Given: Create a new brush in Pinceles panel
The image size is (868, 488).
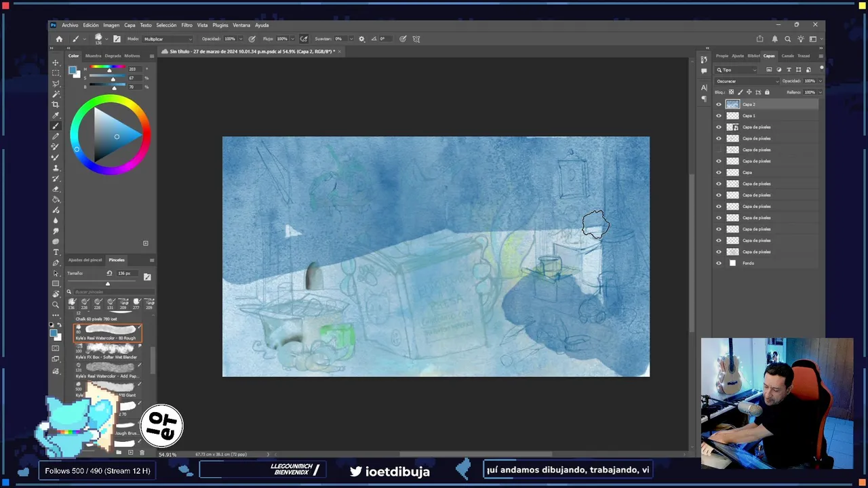Looking at the screenshot, I should click(131, 452).
